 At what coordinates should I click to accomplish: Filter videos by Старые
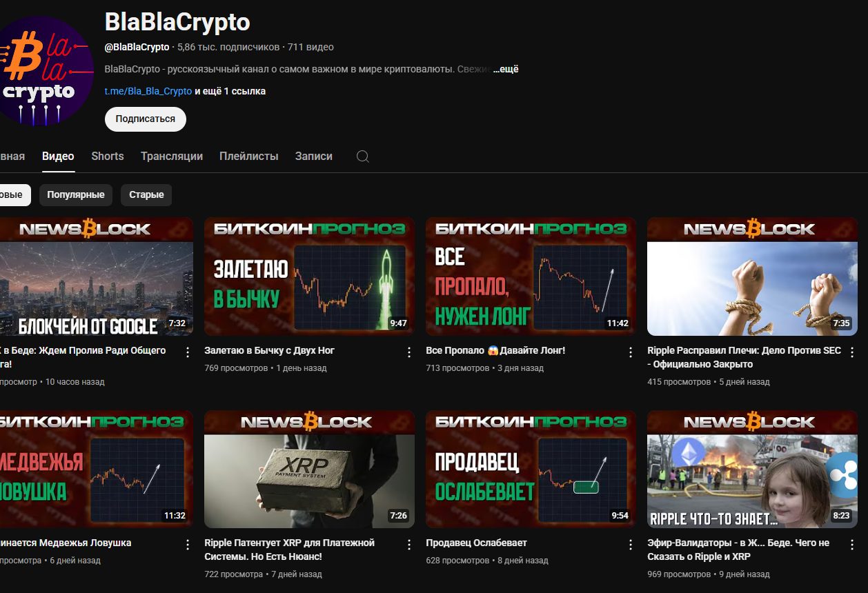(146, 195)
